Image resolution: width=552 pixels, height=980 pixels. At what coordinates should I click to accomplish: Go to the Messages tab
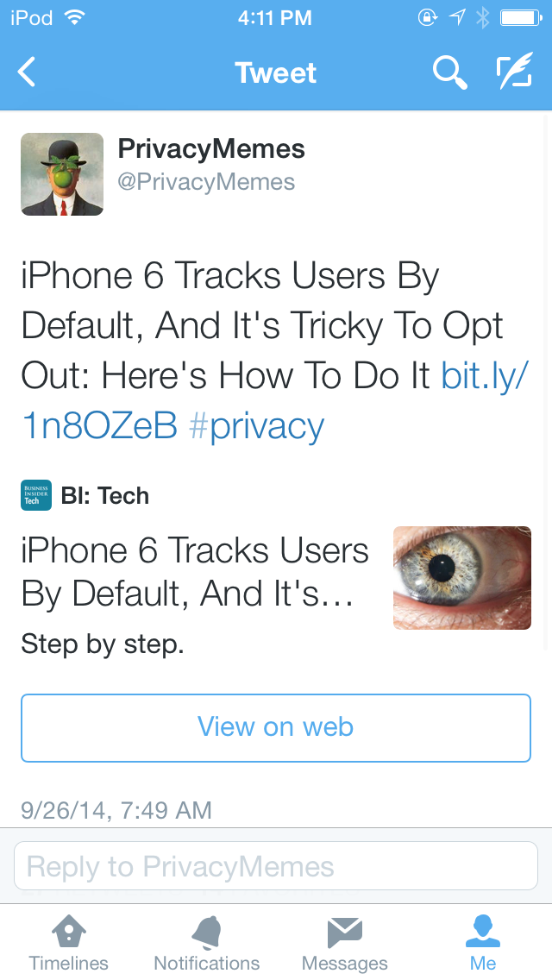345,942
